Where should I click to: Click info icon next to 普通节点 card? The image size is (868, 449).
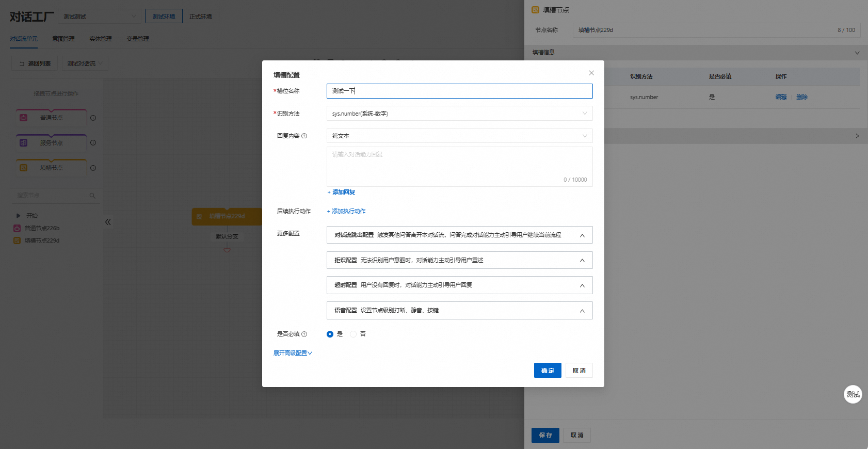click(93, 118)
